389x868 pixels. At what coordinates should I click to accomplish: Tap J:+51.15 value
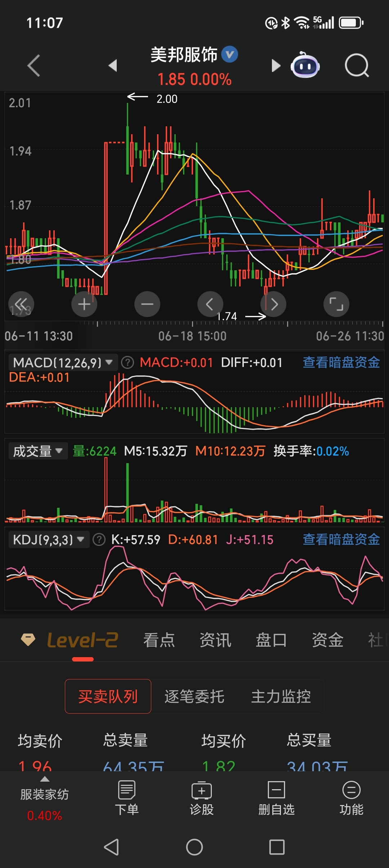250,539
